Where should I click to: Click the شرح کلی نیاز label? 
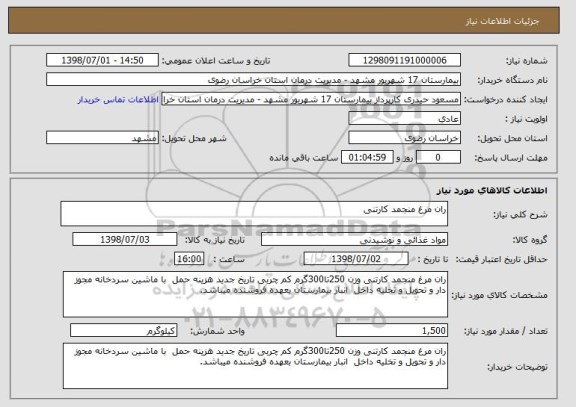pos(520,215)
